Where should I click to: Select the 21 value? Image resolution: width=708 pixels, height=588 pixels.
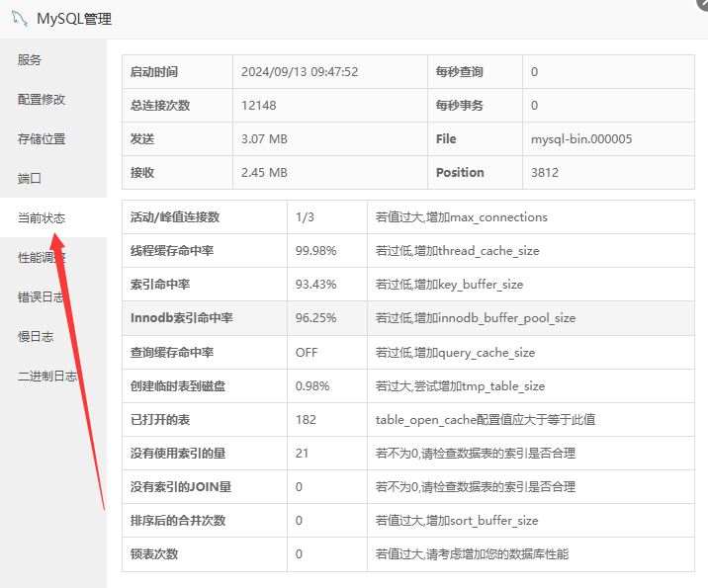[x=302, y=453]
